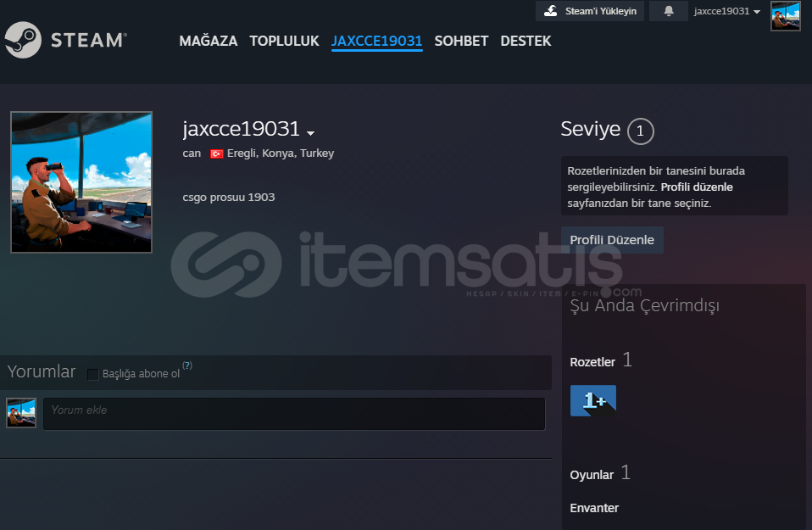Open the DESTEK menu item

coord(526,41)
